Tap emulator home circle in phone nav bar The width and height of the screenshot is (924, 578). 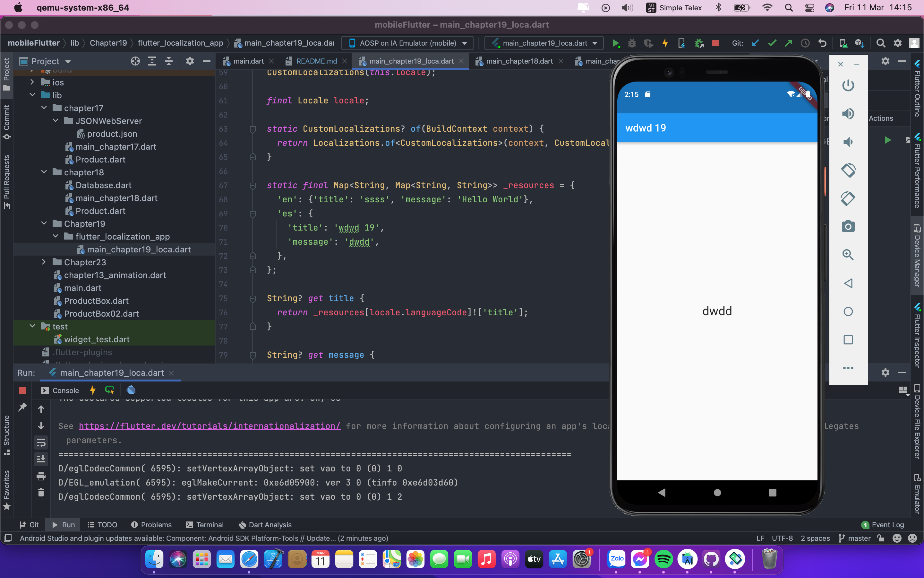click(717, 492)
